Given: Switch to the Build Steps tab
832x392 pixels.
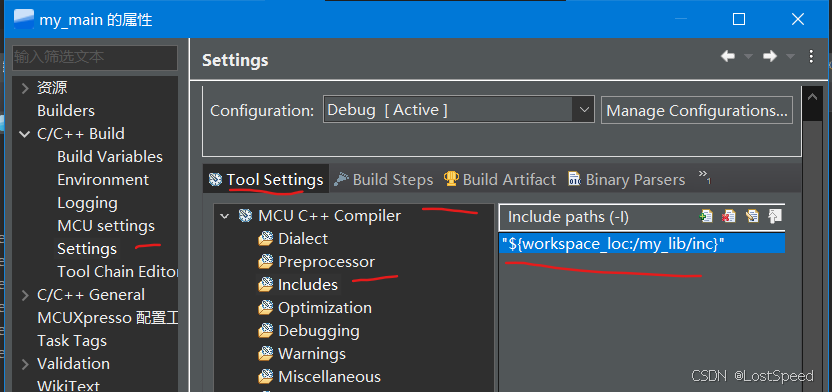Looking at the screenshot, I should (x=384, y=180).
